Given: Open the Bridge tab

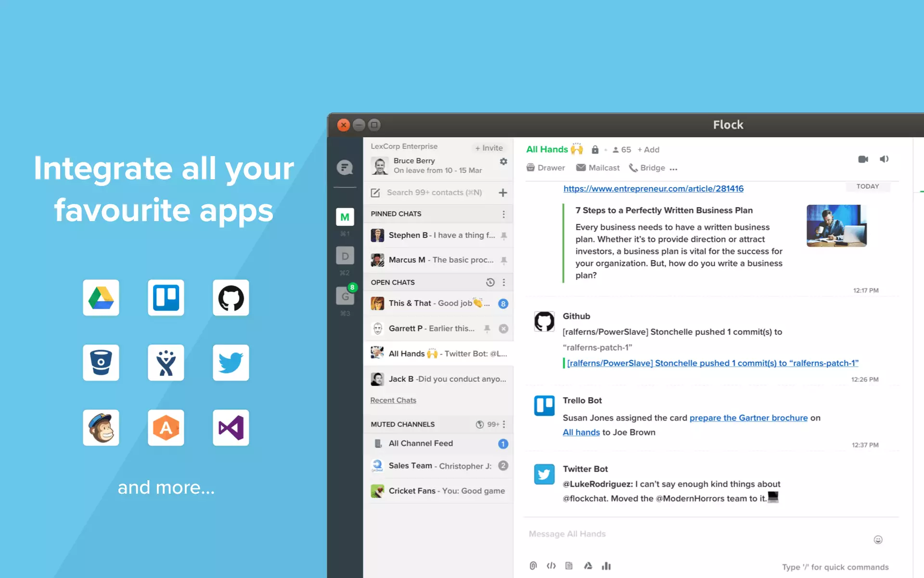Looking at the screenshot, I should pyautogui.click(x=647, y=168).
